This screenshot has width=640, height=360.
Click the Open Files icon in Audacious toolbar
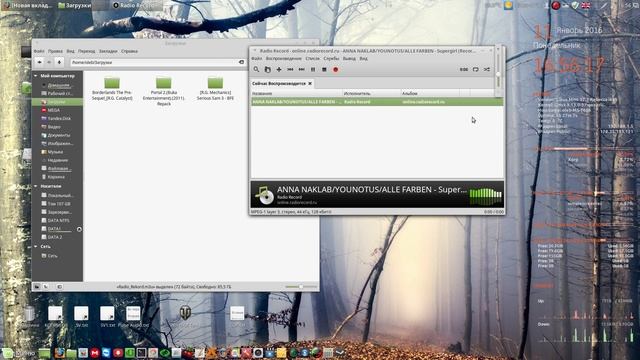point(267,69)
